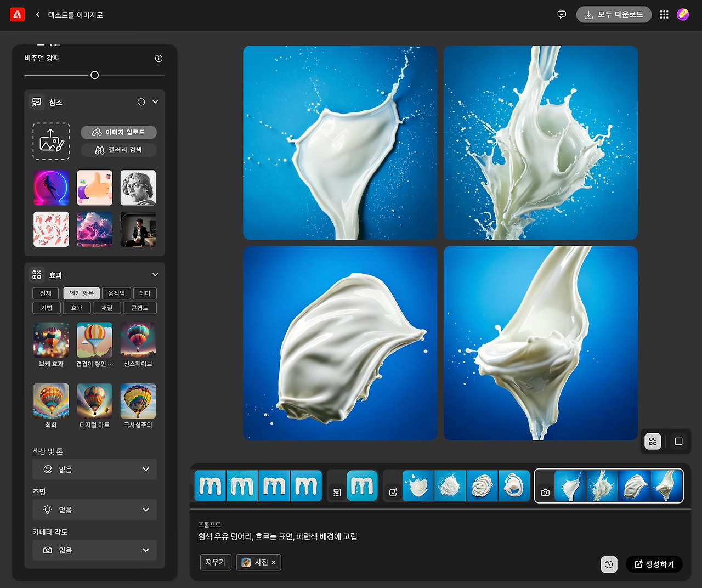Select the 인기 항목 effects tab

tap(81, 293)
